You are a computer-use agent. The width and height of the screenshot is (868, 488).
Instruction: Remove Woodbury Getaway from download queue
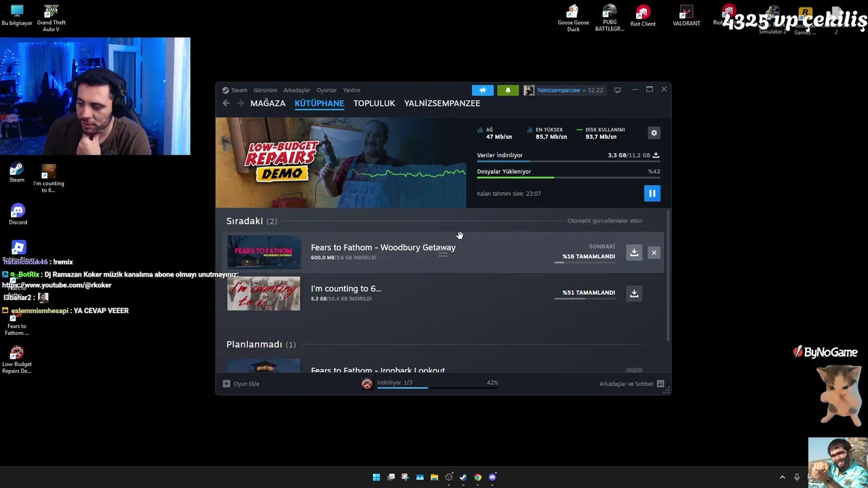pos(654,252)
